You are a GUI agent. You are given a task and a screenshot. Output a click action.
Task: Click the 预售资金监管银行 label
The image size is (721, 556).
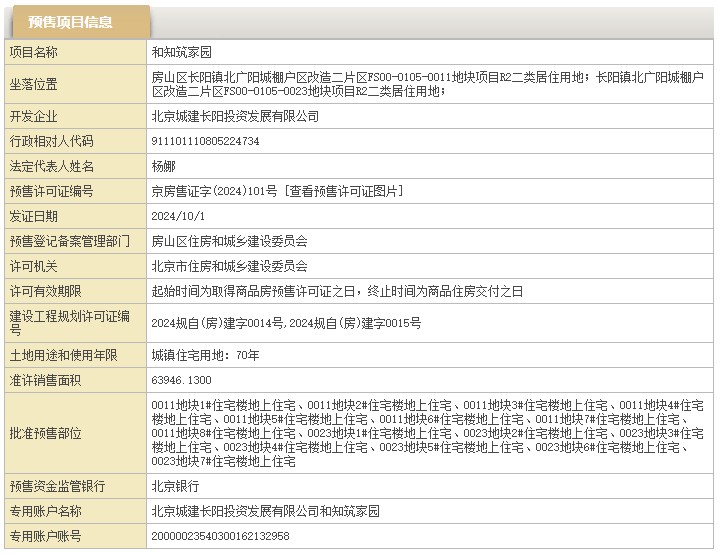coord(57,486)
